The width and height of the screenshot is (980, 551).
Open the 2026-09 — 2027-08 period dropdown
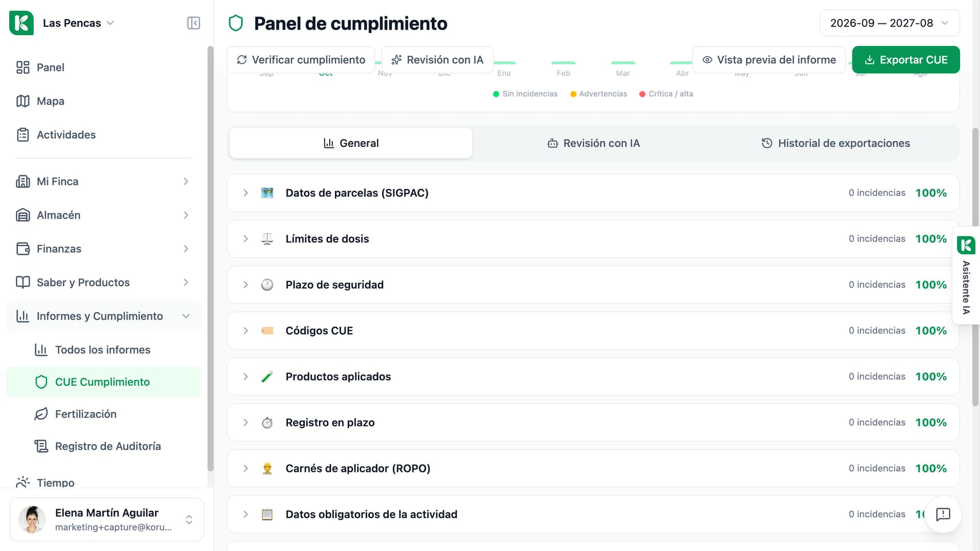(890, 23)
